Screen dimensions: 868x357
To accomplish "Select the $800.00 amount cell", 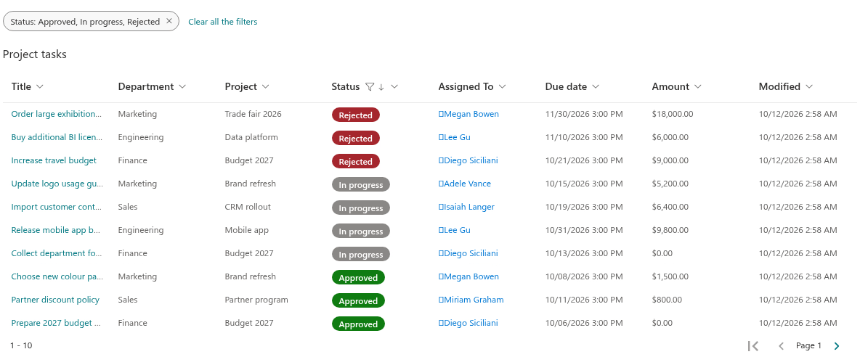I will (667, 300).
